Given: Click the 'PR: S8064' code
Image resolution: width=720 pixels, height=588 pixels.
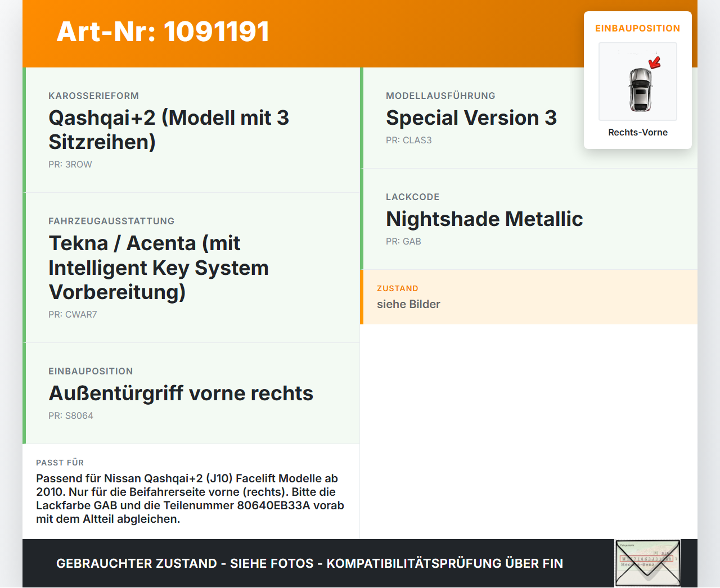Looking at the screenshot, I should point(71,415).
